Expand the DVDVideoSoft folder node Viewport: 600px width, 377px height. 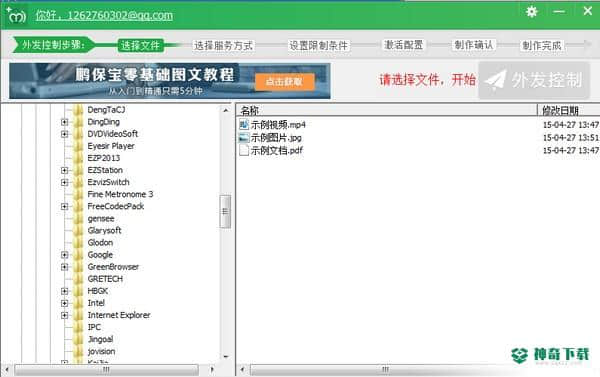pyautogui.click(x=64, y=134)
